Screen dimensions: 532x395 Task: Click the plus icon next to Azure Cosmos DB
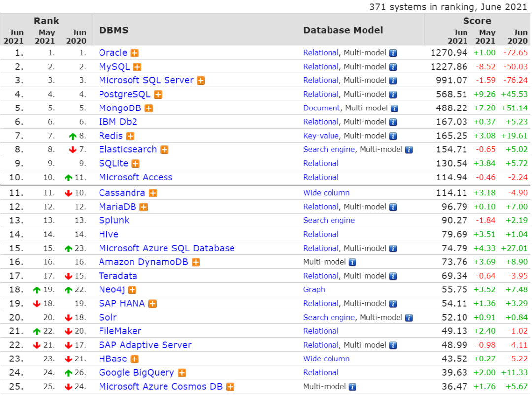tap(231, 387)
